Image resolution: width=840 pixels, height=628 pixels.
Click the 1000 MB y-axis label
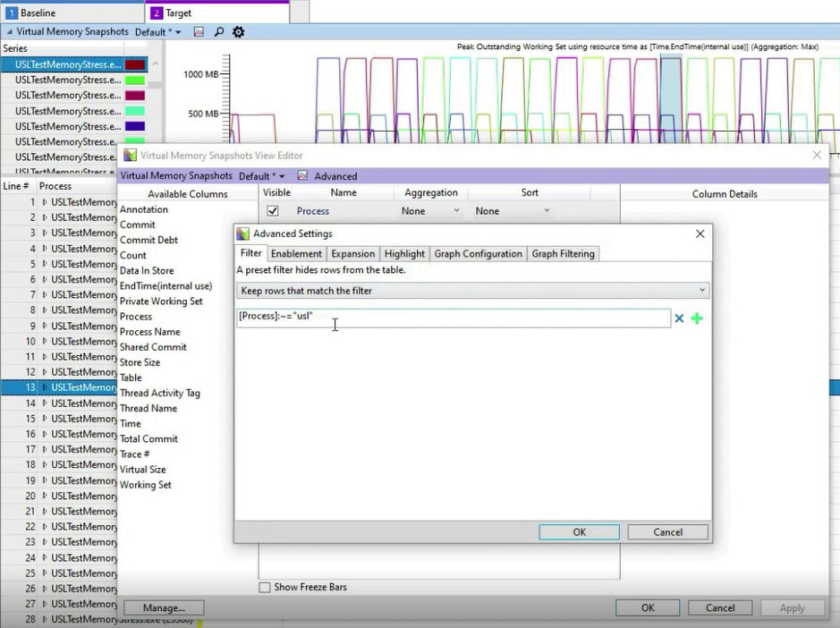[200, 74]
